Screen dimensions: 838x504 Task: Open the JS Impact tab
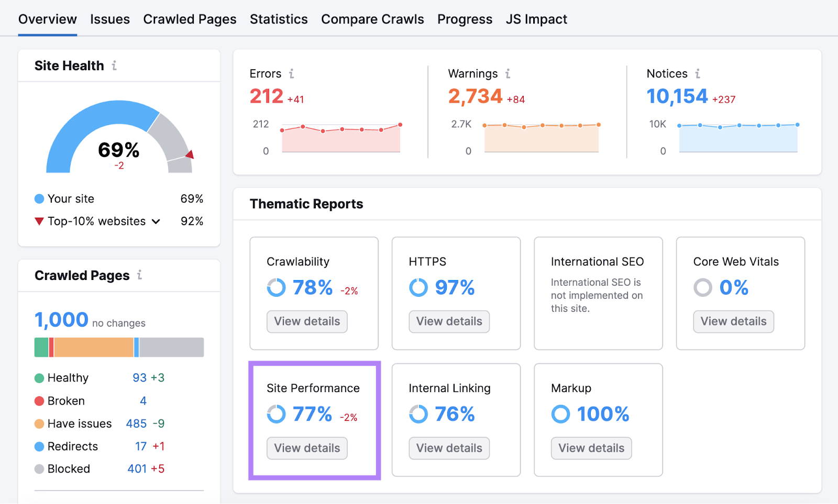point(536,19)
